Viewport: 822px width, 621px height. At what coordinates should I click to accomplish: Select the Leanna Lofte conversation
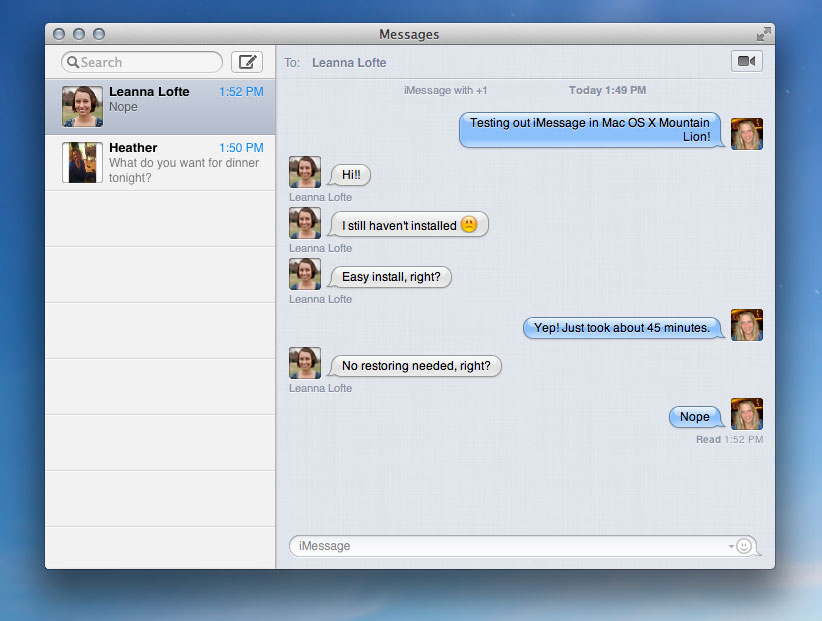click(160, 106)
